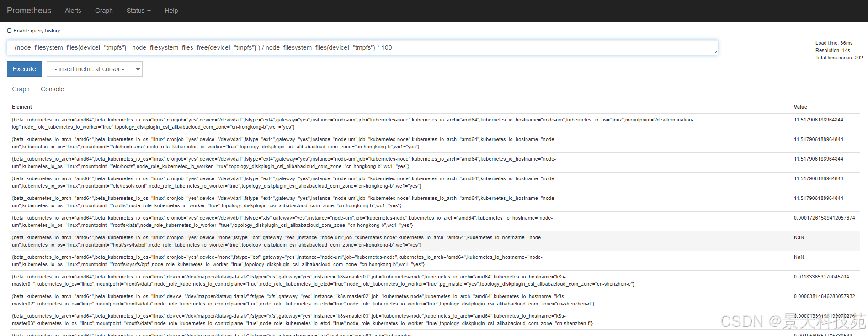868x336 pixels.
Task: Select row with mountpoint /host/sys/fs/bpf
Action: (x=435, y=241)
